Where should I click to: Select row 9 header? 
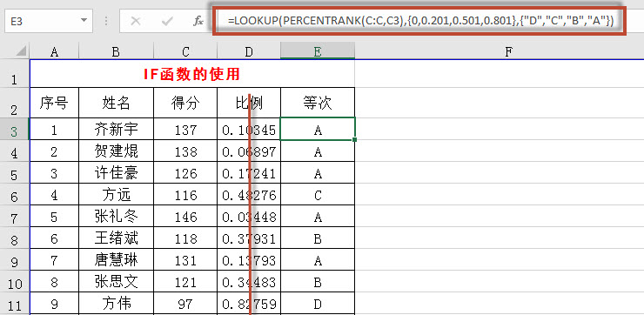pos(15,259)
